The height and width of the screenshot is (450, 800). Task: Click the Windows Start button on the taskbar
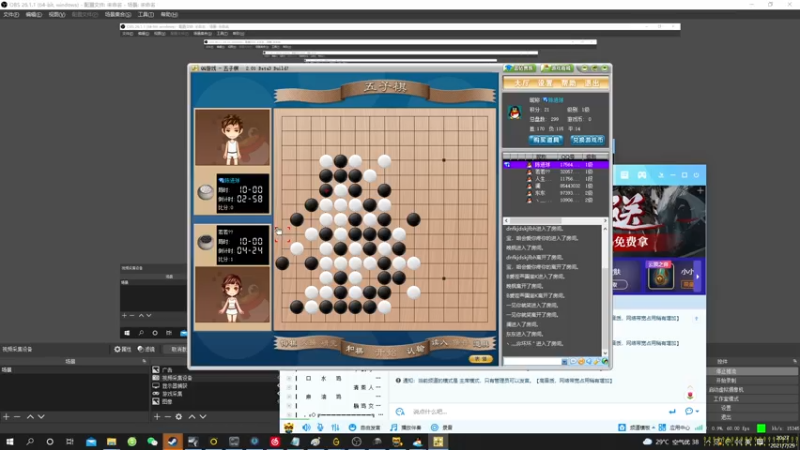click(x=9, y=441)
